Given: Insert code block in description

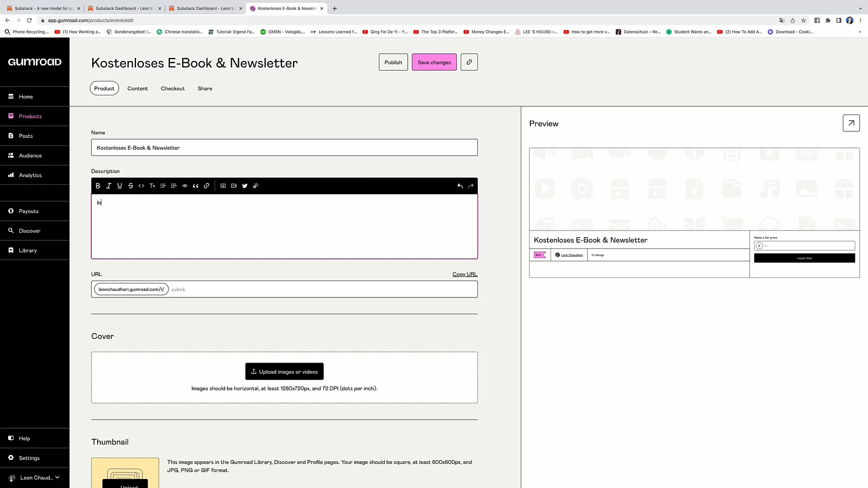Looking at the screenshot, I should coord(141,186).
